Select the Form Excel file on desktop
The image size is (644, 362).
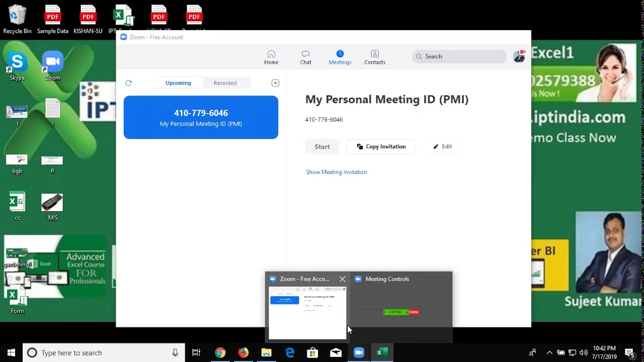[x=17, y=300]
